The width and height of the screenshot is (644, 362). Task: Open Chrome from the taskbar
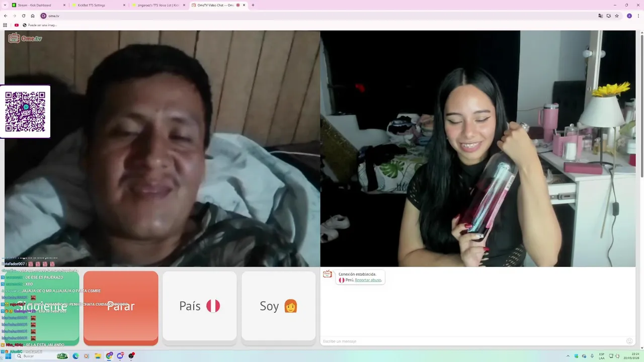[x=109, y=356]
